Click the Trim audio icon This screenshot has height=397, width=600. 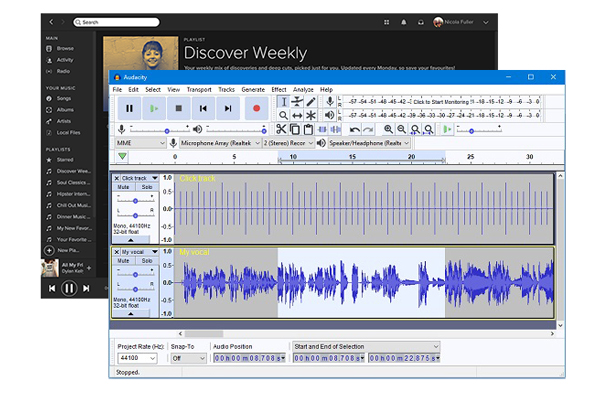[x=322, y=129]
